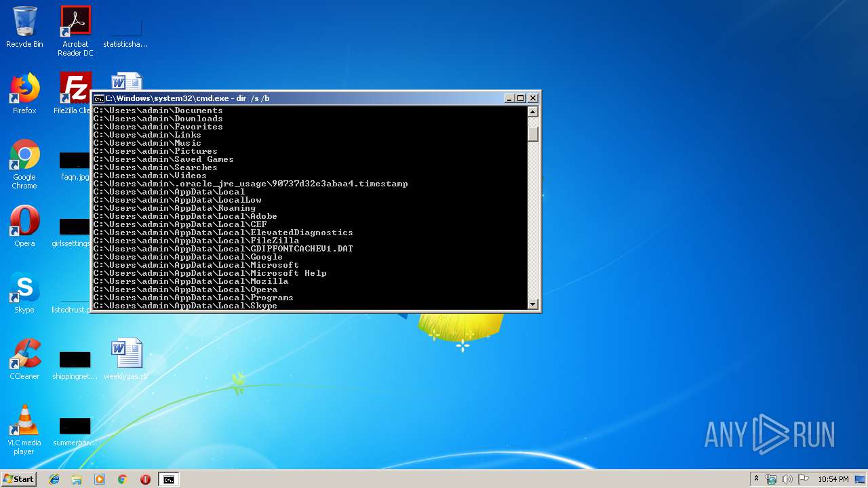The image size is (868, 488).
Task: Launch Firefox from the desktop
Action: click(24, 94)
